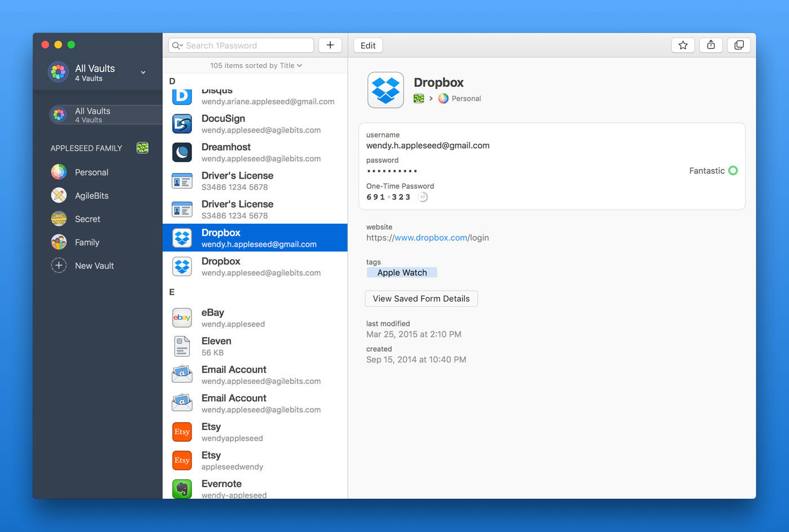Select Etsy item for appleseedwendy

(x=255, y=460)
